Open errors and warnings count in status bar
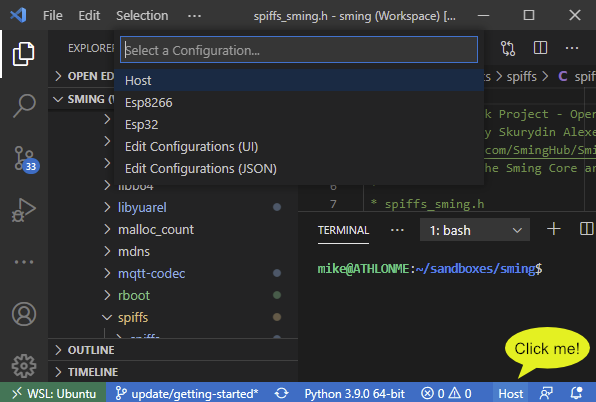This screenshot has width=596, height=402. (447, 393)
